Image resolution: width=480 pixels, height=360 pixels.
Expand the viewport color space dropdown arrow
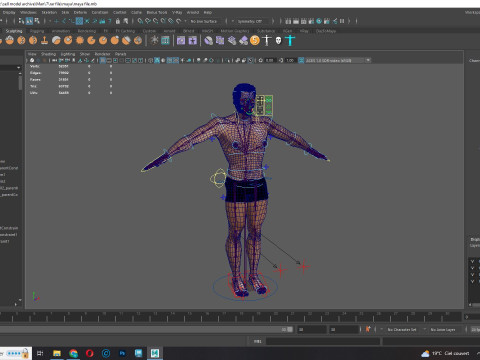tap(368, 60)
